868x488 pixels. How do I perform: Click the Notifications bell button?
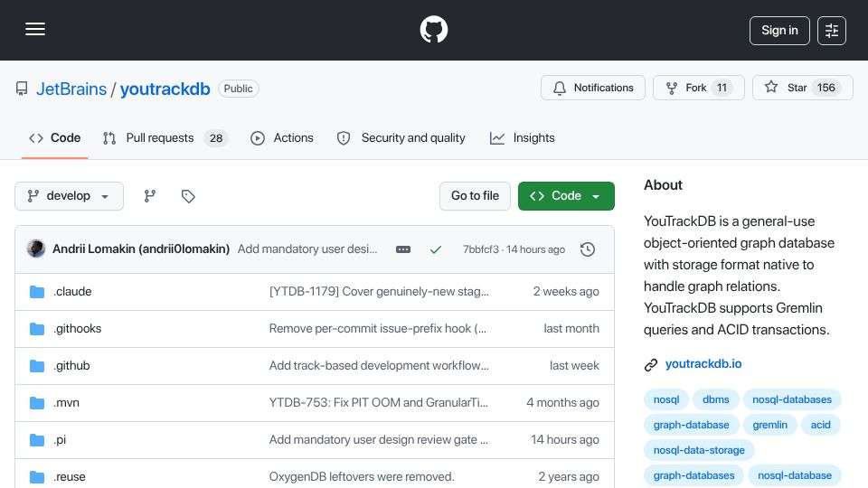593,88
